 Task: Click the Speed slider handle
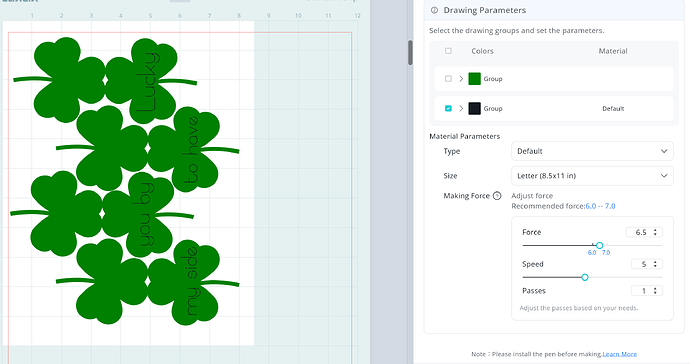click(584, 277)
